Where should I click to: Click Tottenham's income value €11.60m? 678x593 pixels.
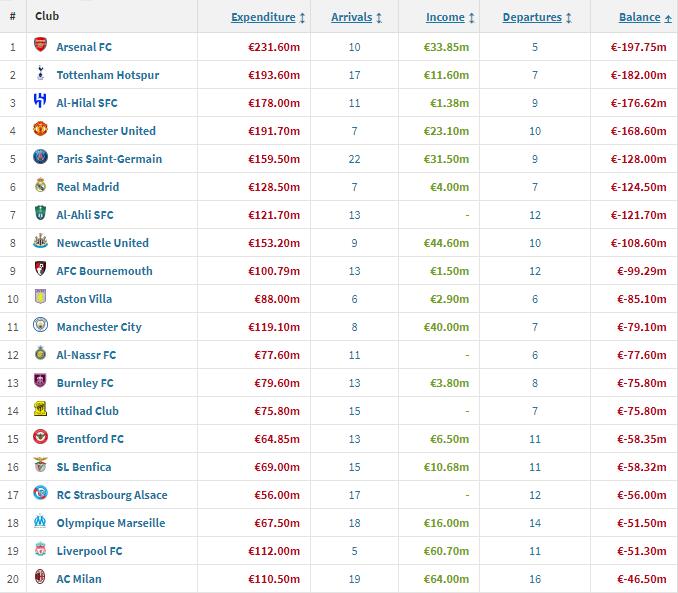(x=446, y=75)
